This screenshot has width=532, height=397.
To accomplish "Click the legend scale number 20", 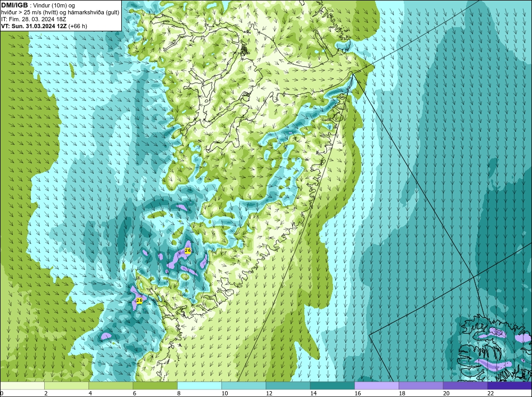I will [x=446, y=393].
